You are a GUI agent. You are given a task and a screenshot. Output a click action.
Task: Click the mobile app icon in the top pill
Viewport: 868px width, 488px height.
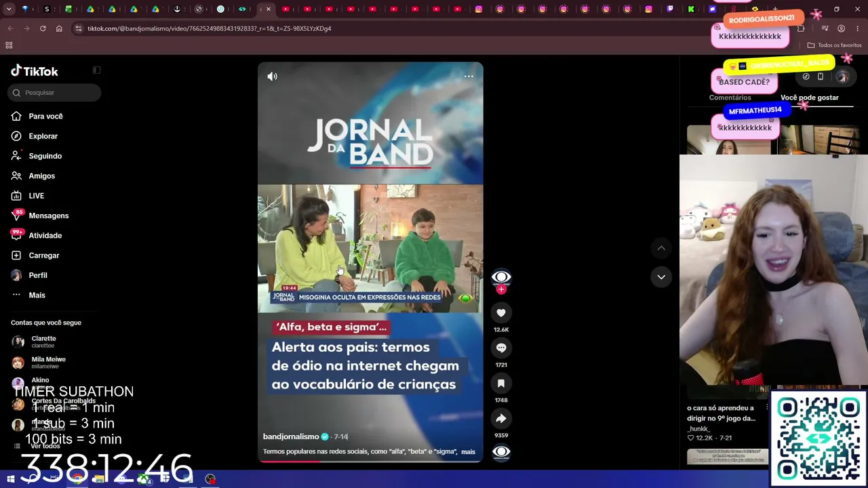point(821,77)
